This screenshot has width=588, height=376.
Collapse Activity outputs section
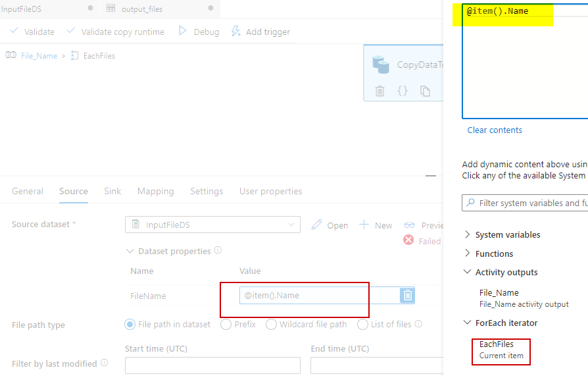(467, 271)
